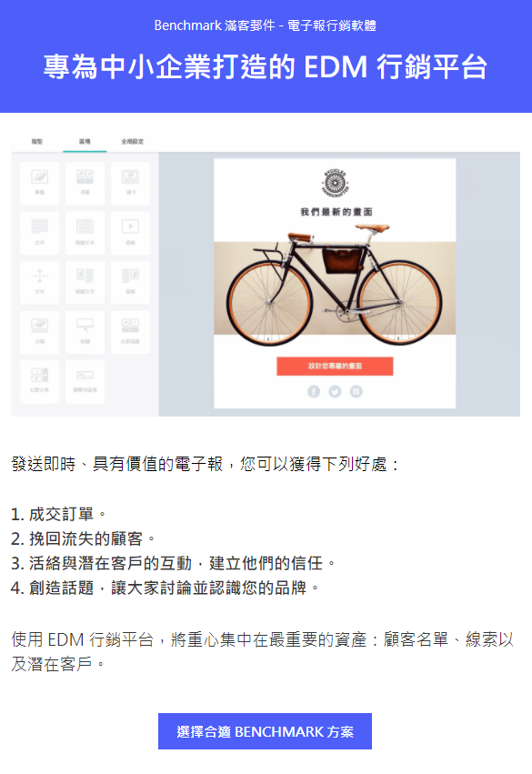
Task: Choose text-left image-right block icon
Action: (130, 282)
